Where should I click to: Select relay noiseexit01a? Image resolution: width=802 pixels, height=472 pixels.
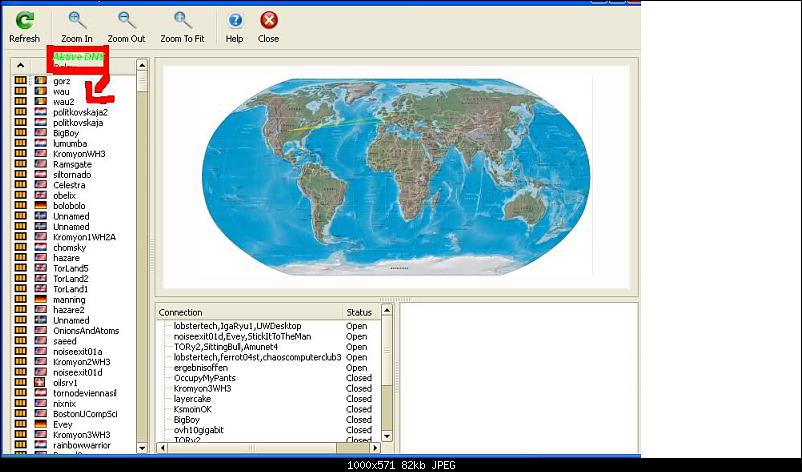pos(78,351)
